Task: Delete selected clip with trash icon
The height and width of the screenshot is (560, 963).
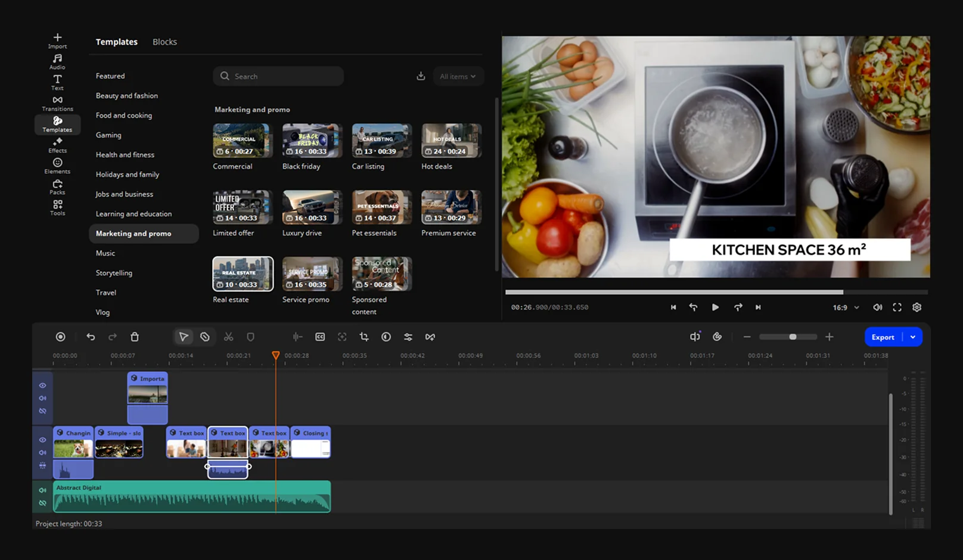Action: click(x=135, y=337)
